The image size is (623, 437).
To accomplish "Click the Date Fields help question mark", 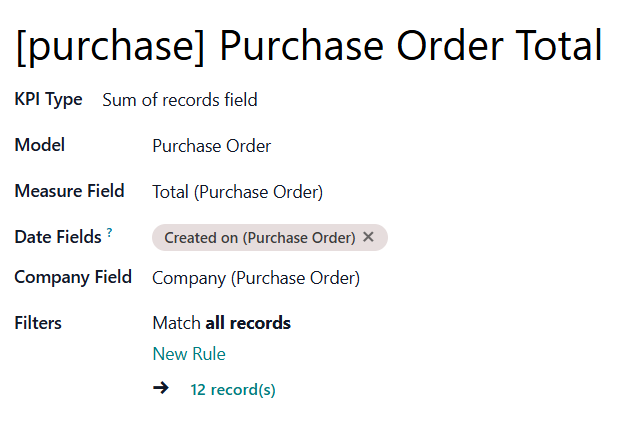I will point(110,233).
